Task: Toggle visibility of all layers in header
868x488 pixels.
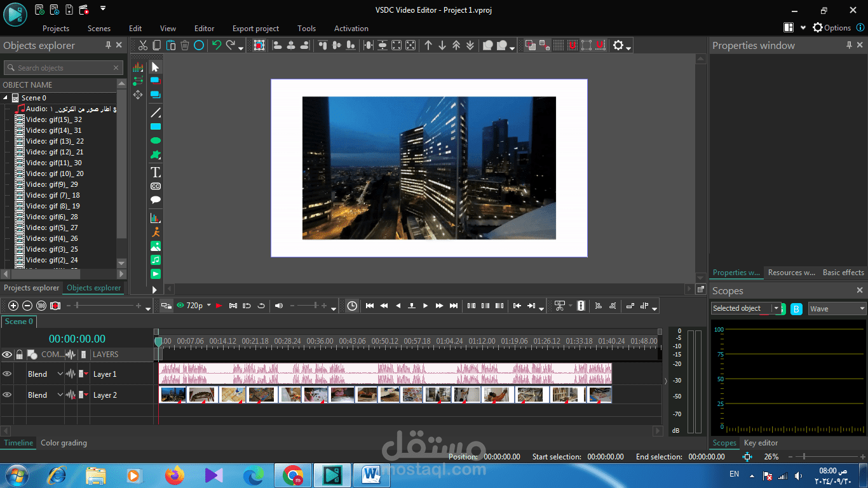Action: click(x=7, y=355)
